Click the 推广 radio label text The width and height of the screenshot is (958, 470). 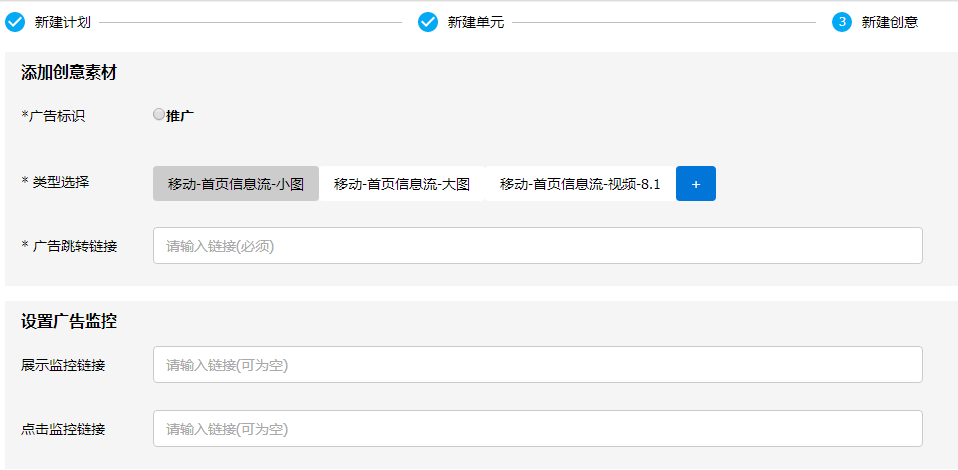180,116
